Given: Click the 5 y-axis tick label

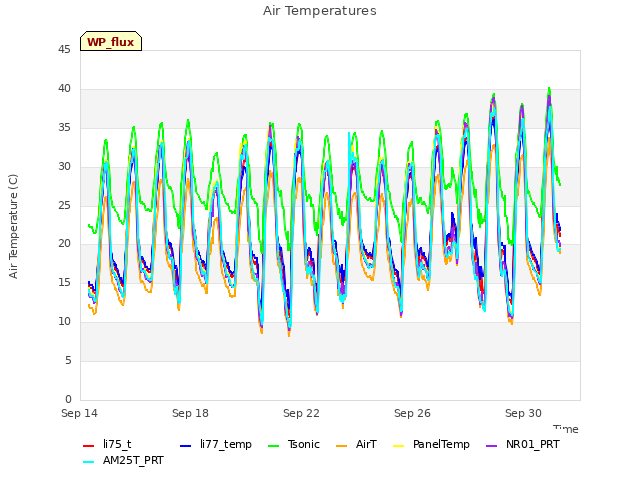Looking at the screenshot, I should coord(68,360).
